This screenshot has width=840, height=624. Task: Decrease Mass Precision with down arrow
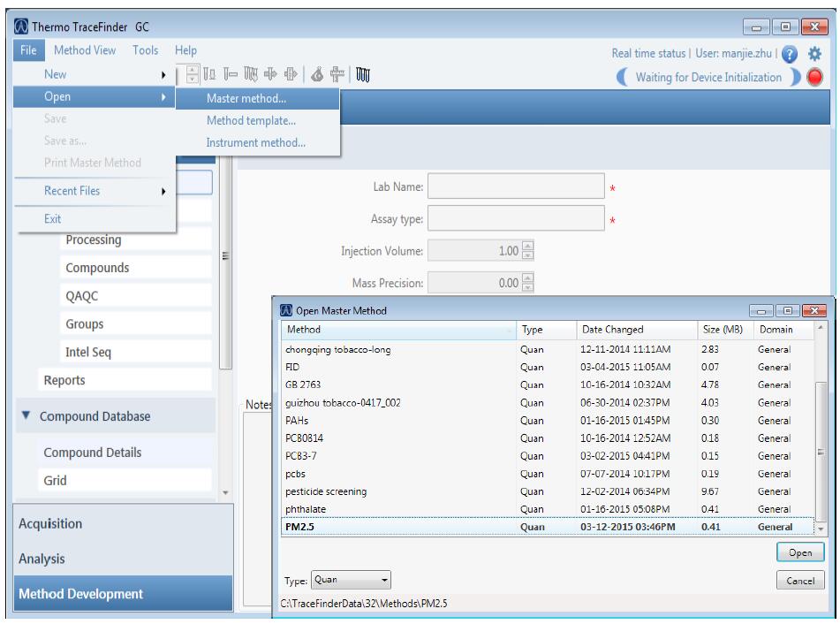click(527, 288)
